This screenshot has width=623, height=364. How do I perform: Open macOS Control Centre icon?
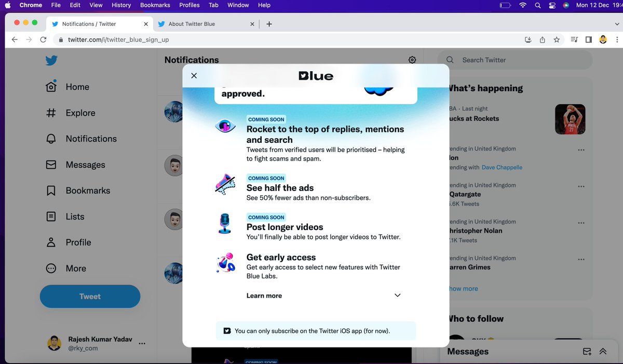click(552, 5)
